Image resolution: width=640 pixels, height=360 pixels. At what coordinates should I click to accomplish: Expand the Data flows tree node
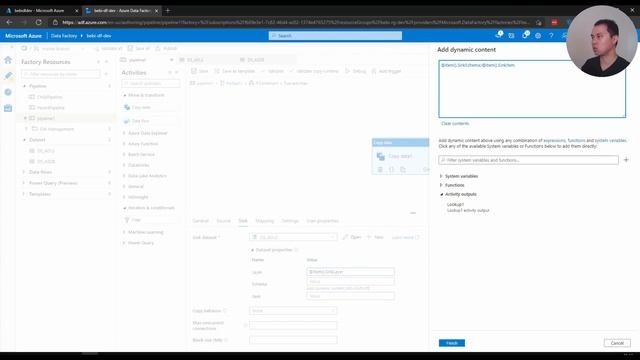24,172
